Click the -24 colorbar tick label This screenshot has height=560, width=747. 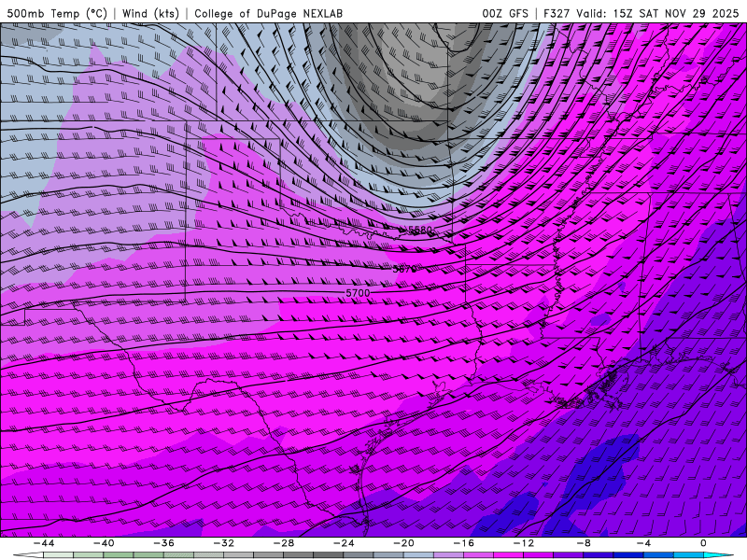point(344,543)
